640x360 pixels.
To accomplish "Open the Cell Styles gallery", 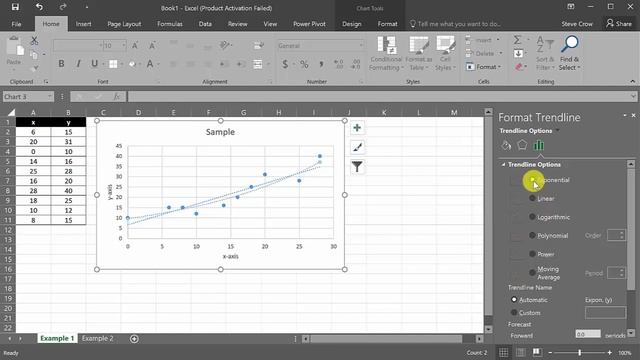I will tap(445, 53).
